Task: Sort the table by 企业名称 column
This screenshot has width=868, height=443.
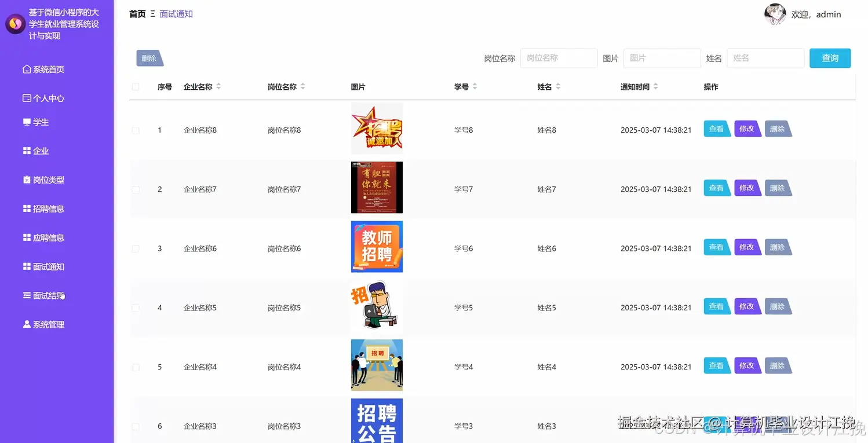Action: click(x=218, y=86)
